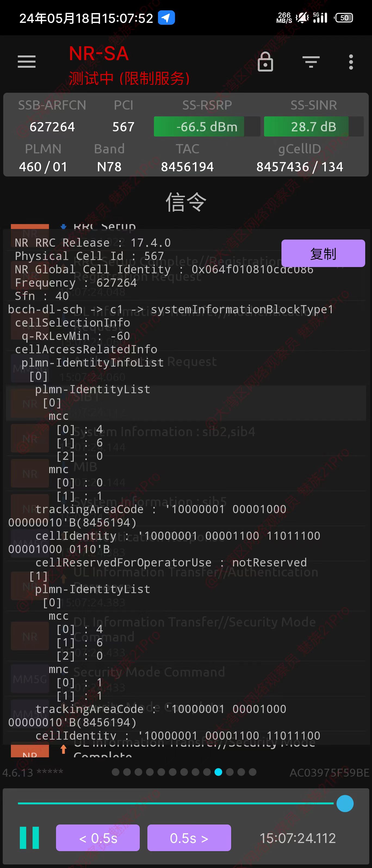Screen dimensions: 372x868
Task: Open the hamburger navigation menu
Action: pos(27,62)
